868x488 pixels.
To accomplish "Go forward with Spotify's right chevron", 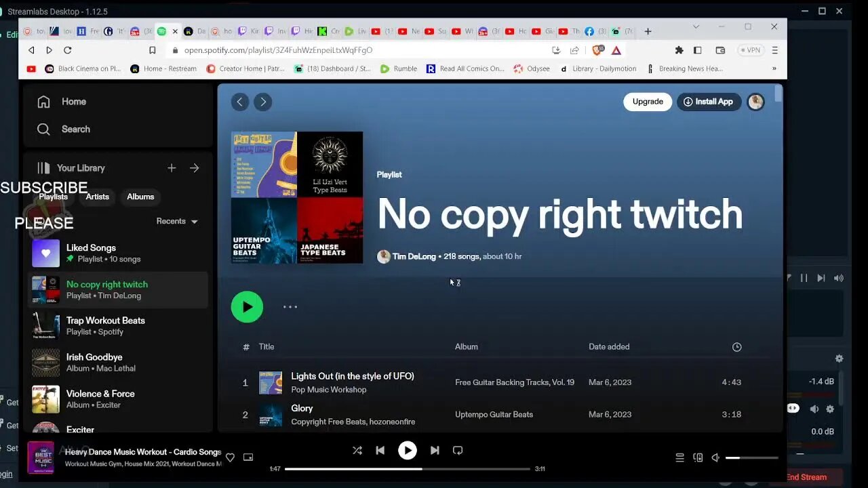I will [x=262, y=102].
